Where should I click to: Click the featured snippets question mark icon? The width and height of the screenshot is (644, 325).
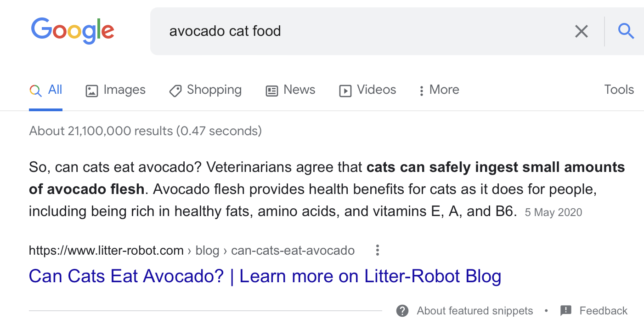coord(402,311)
